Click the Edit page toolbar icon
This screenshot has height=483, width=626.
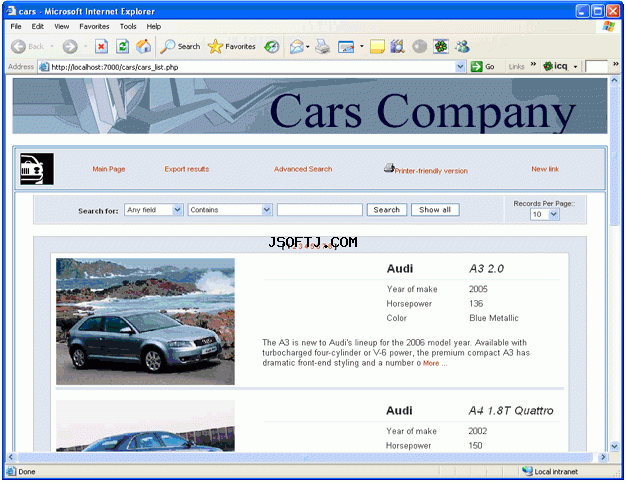[346, 47]
